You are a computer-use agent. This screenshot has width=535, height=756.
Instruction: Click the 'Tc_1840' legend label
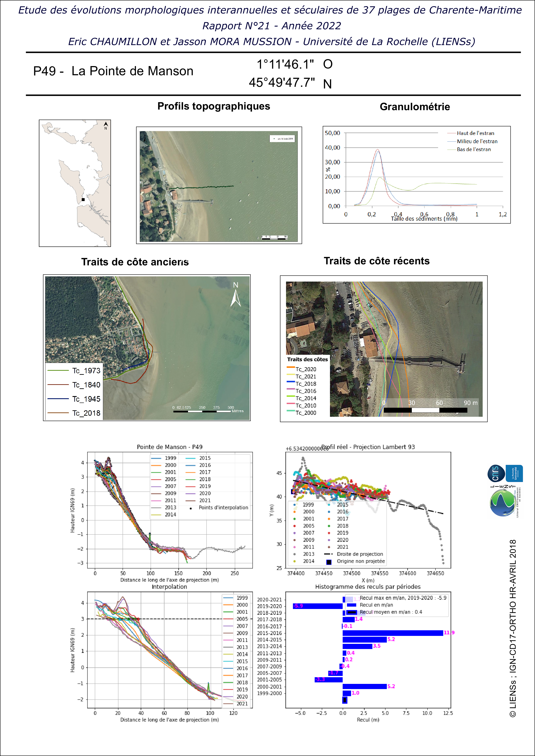86,385
